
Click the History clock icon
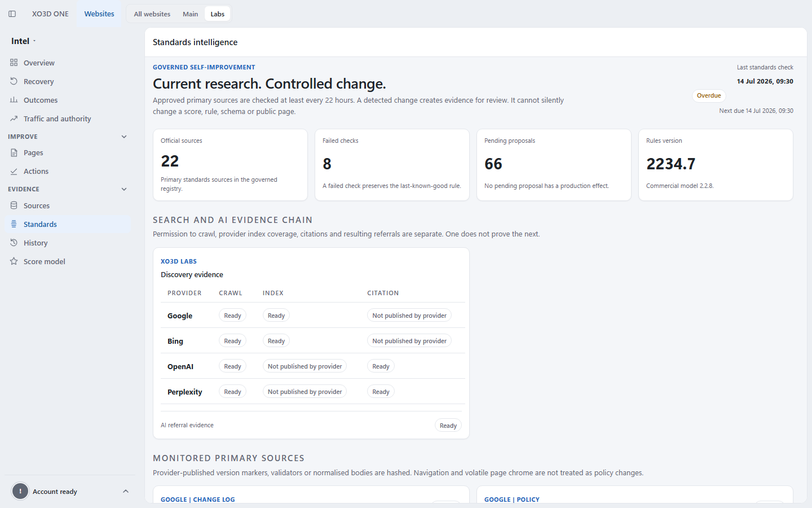pyautogui.click(x=14, y=243)
